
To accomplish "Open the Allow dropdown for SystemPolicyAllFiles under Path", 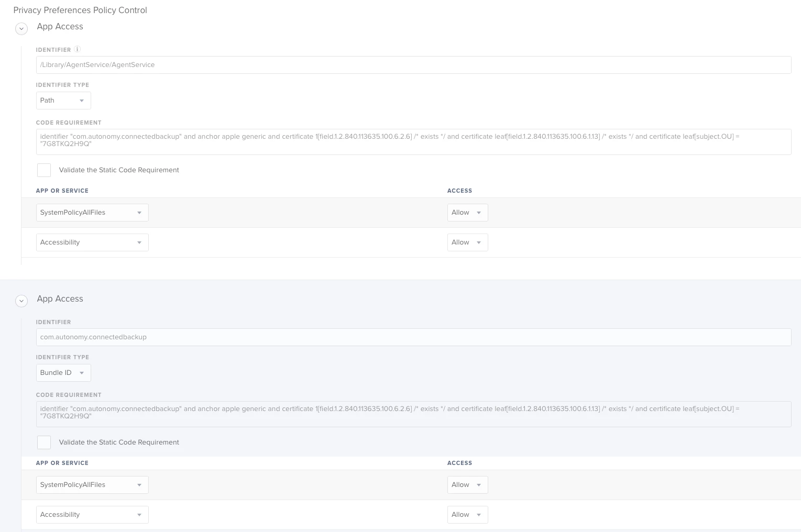I will (467, 213).
